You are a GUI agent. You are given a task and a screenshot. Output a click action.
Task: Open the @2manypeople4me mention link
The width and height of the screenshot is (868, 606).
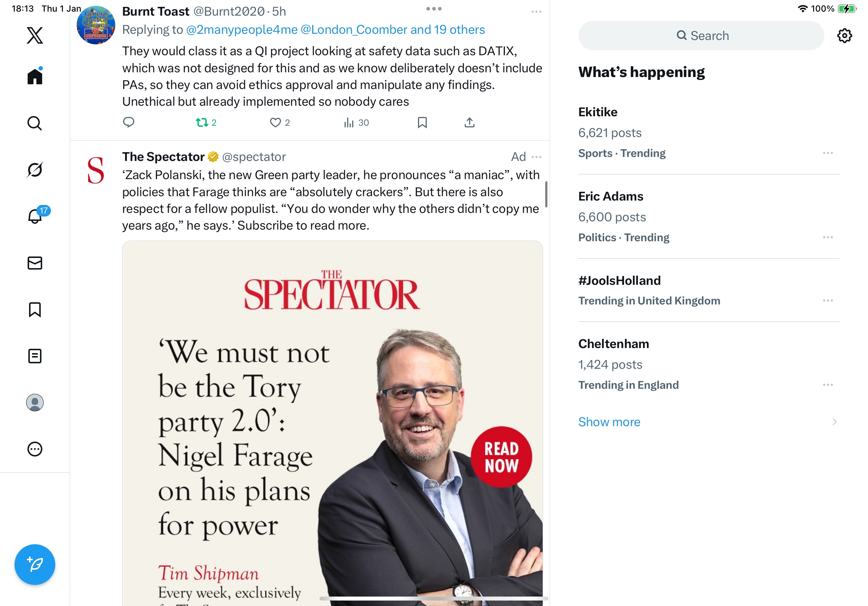pyautogui.click(x=242, y=30)
